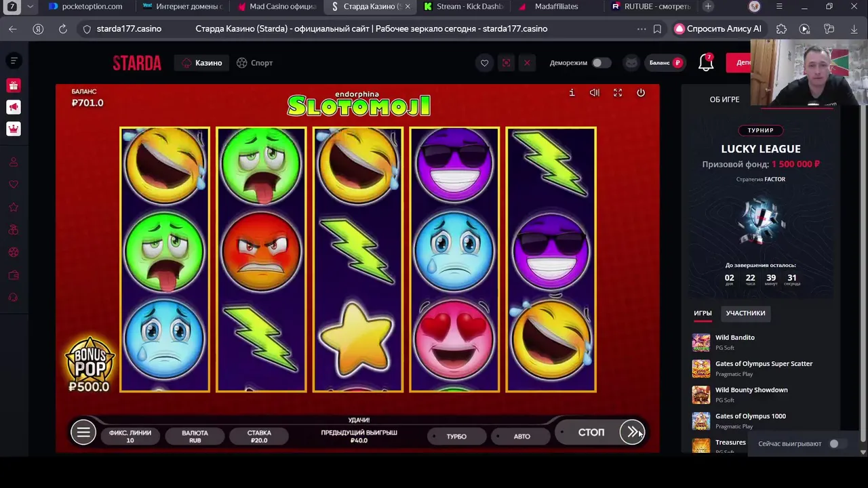The height and width of the screenshot is (488, 868).
Task: Open the profile sidebar icon
Action: point(14,162)
